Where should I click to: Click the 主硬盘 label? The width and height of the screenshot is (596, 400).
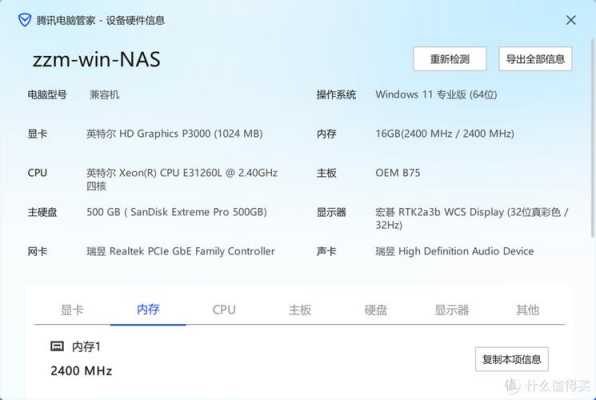coord(42,212)
